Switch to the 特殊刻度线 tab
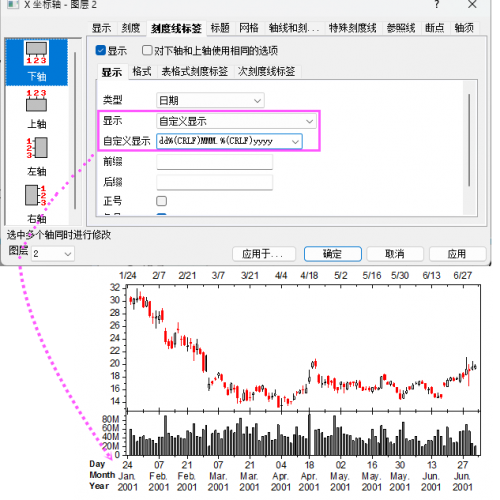 coord(352,28)
